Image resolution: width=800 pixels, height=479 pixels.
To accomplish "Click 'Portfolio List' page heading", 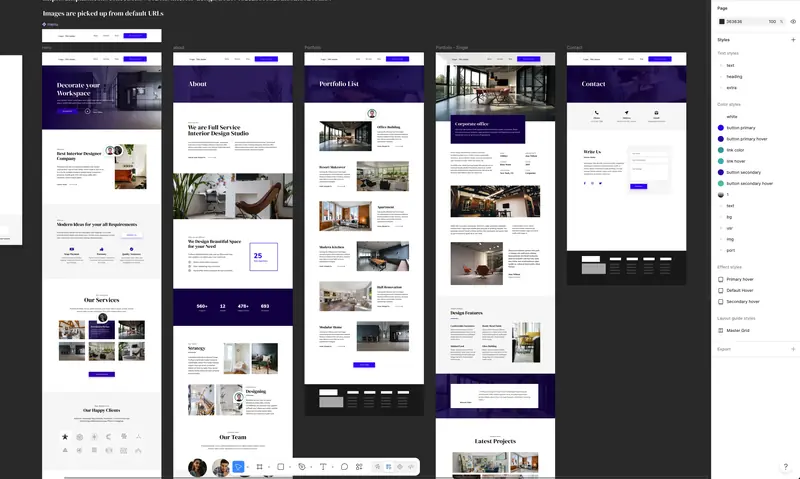I will [339, 84].
